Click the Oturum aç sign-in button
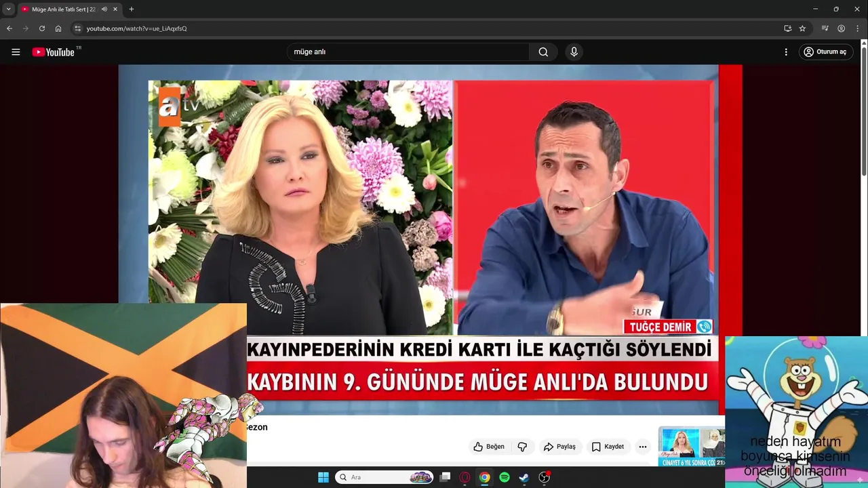 825,52
